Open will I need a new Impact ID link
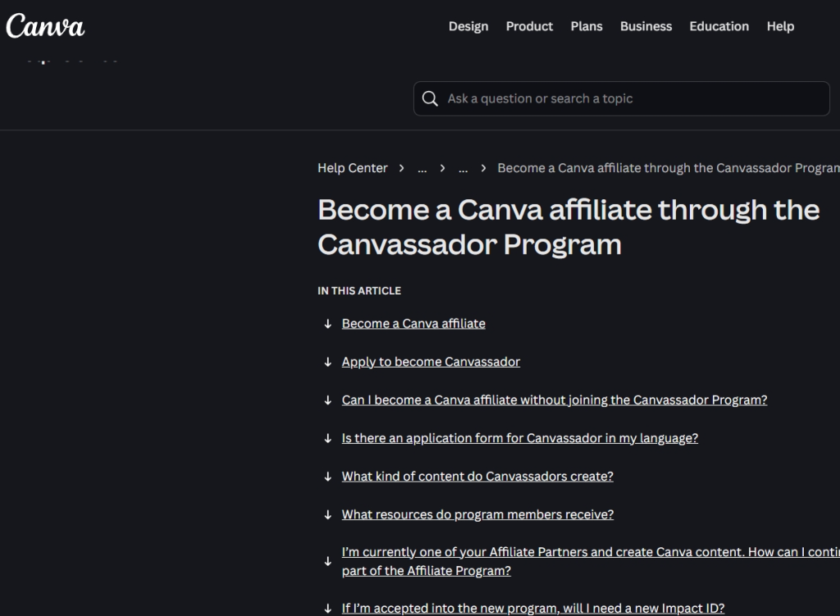The width and height of the screenshot is (840, 616). [533, 609]
